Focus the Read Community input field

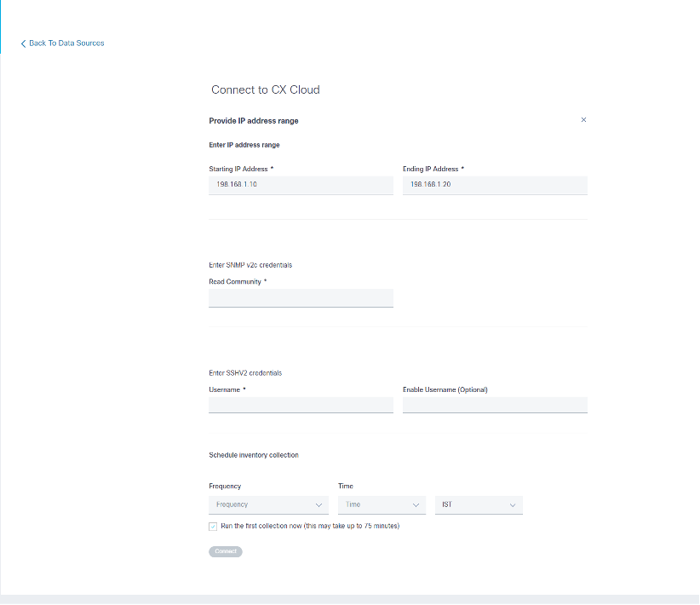[x=301, y=298]
